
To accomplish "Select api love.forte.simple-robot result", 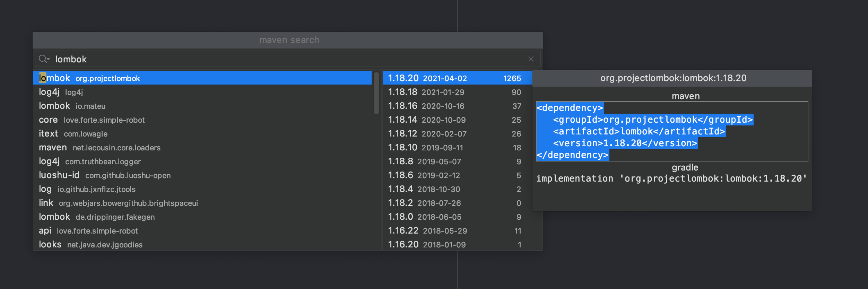I will (202, 230).
